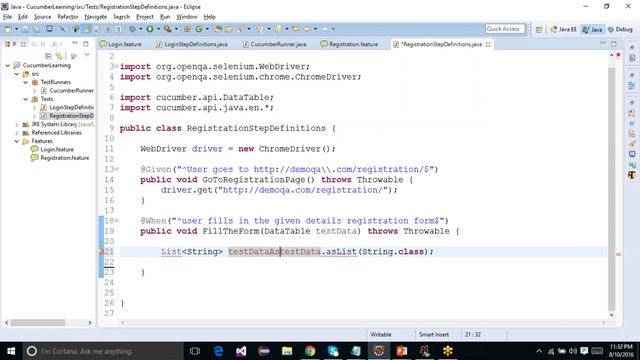Image resolution: width=640 pixels, height=360 pixels.
Task: Open the Task List icon in right trim bar
Action: click(x=632, y=58)
